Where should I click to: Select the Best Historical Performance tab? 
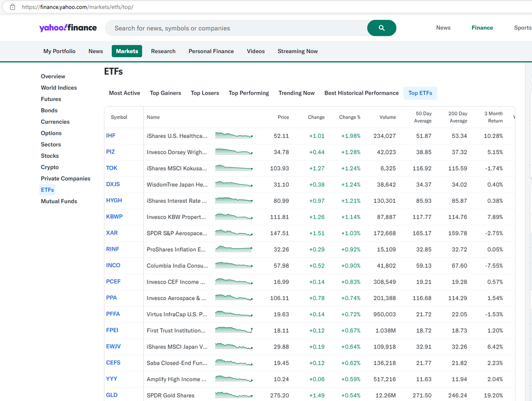point(361,93)
